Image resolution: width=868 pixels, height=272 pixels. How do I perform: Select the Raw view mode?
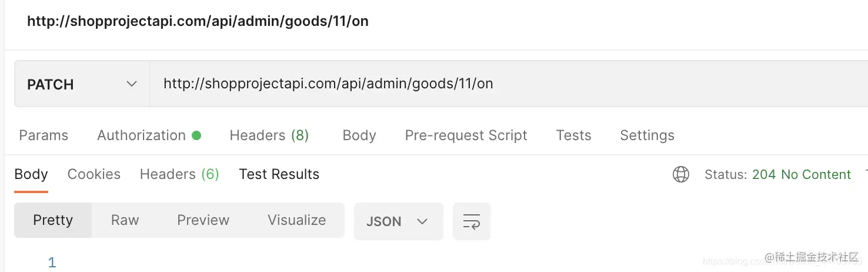coord(125,220)
